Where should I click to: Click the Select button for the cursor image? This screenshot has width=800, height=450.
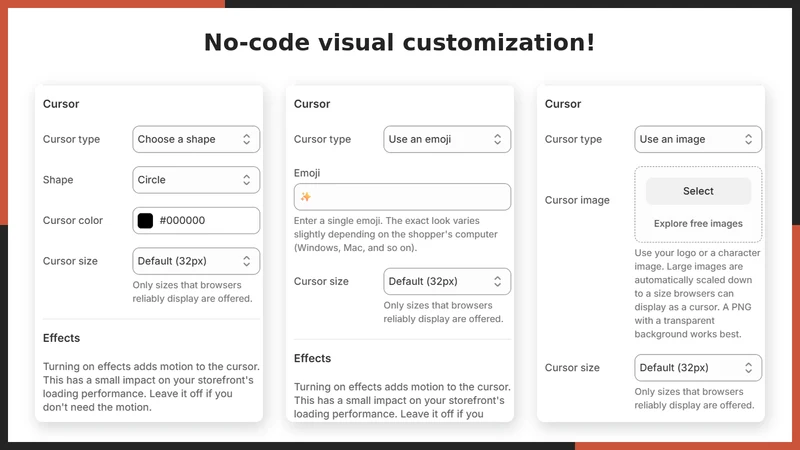[698, 191]
